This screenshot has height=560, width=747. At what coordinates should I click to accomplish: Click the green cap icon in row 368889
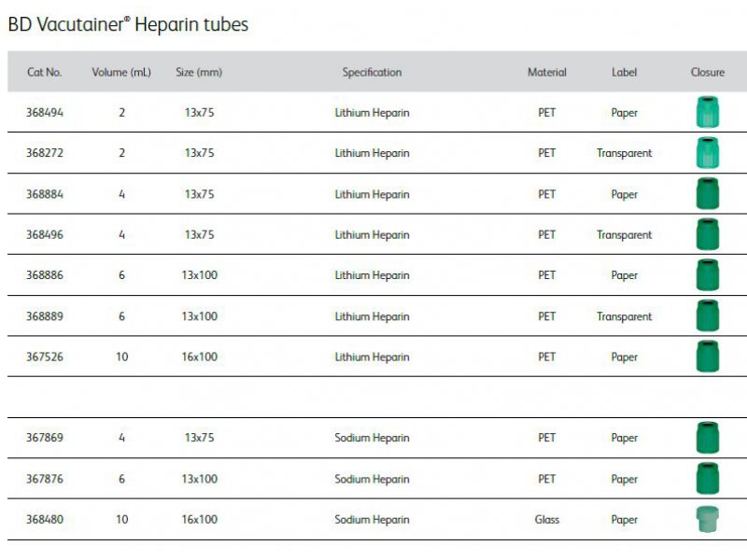pyautogui.click(x=708, y=315)
